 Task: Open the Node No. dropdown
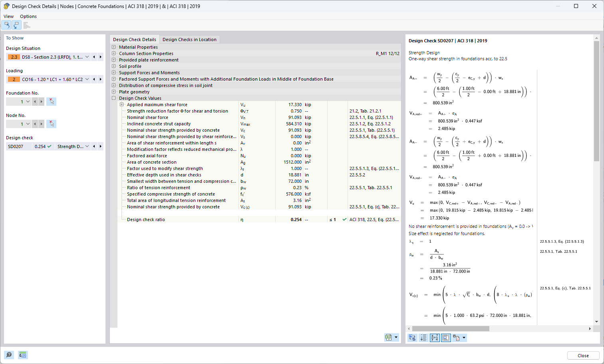28,124
